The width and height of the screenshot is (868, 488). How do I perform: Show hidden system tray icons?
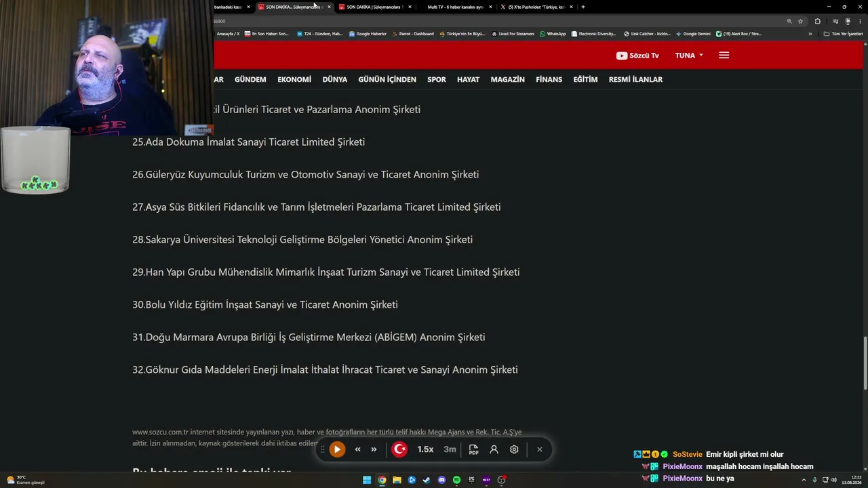coord(804,480)
